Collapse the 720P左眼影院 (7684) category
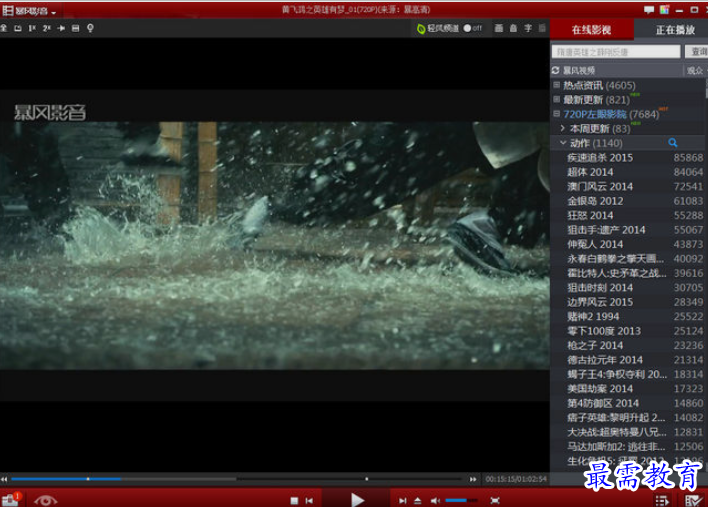This screenshot has height=507, width=708. click(557, 114)
